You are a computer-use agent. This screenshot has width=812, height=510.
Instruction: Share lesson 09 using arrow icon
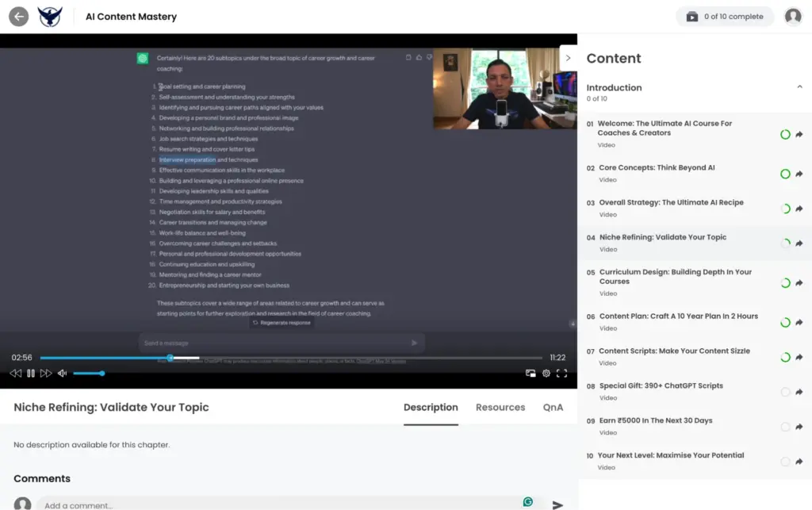[799, 427]
